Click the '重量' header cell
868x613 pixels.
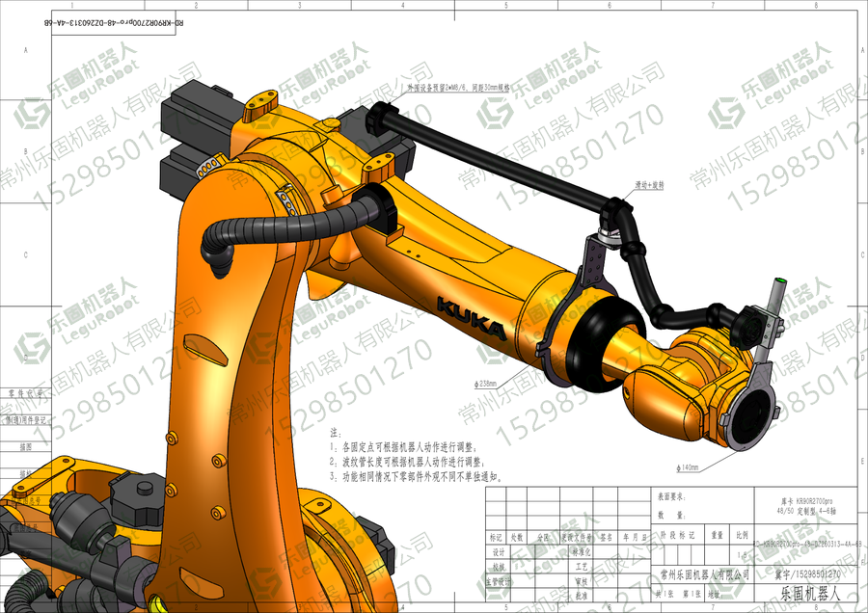tap(717, 535)
